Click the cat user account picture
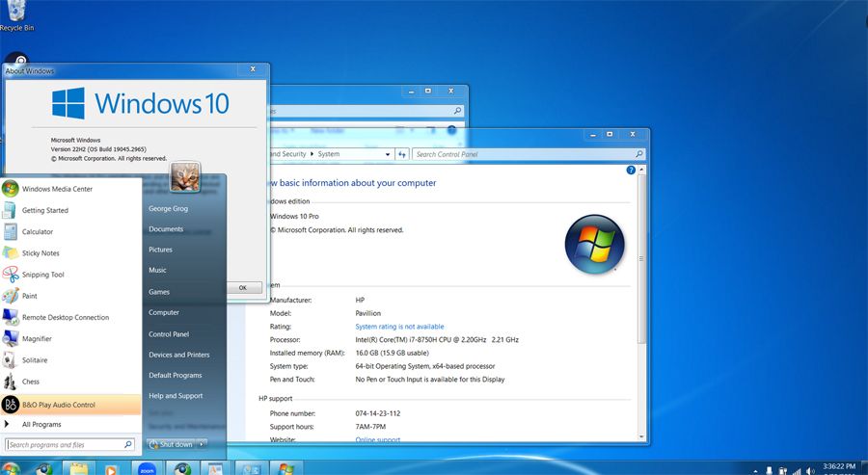 [185, 177]
